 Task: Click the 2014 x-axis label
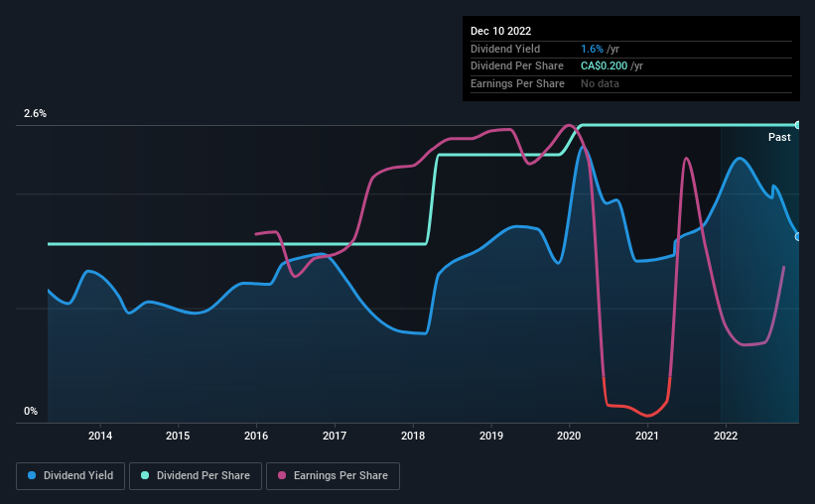click(x=100, y=436)
